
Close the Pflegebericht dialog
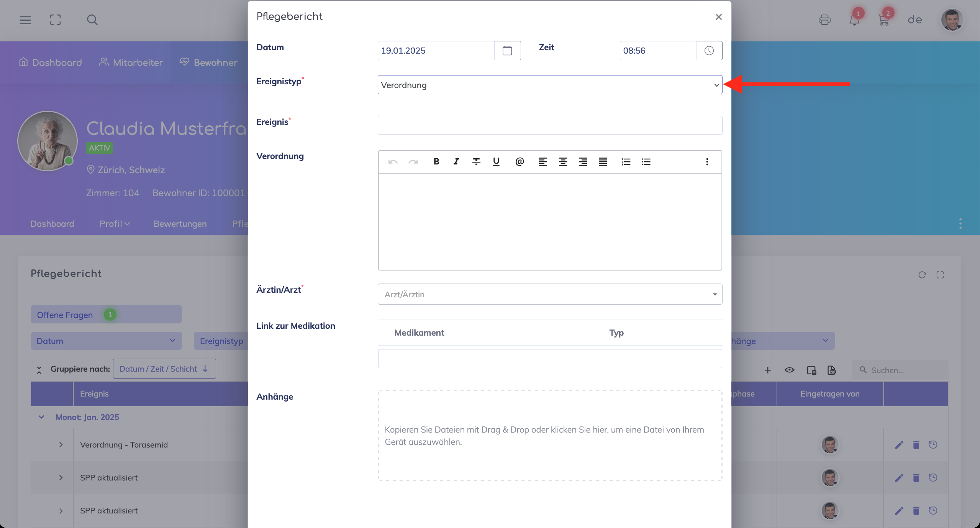tap(719, 17)
